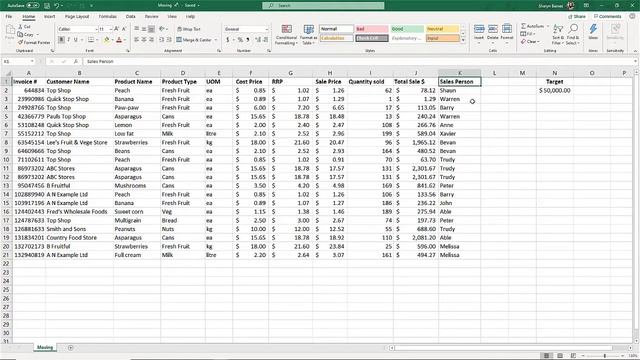Click the Top Align icon

pos(136,29)
